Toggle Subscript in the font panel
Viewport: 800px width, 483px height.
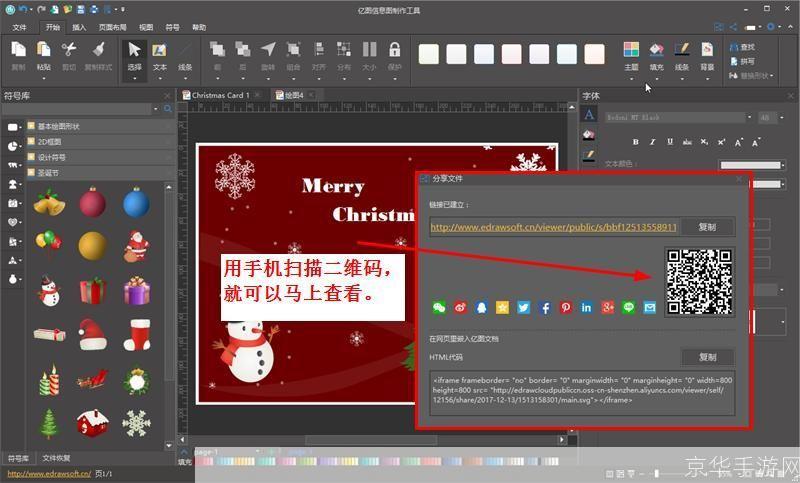[x=704, y=142]
